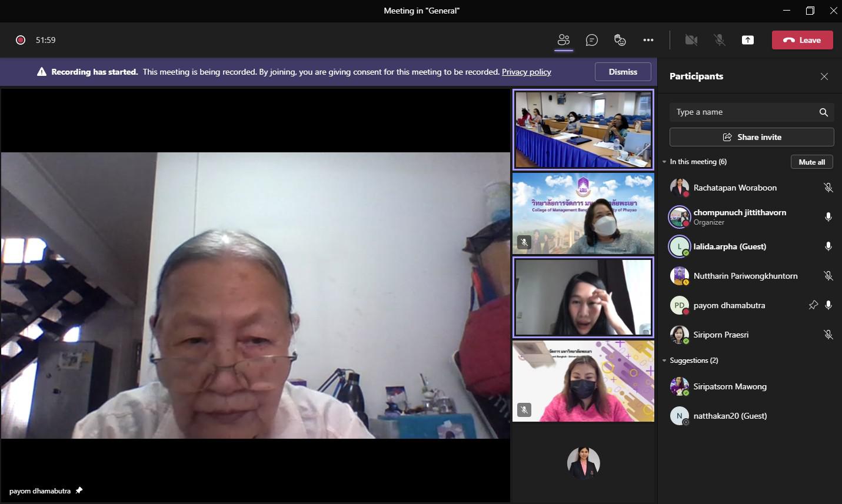Leave the meeting
This screenshot has height=504, width=842.
(x=802, y=40)
